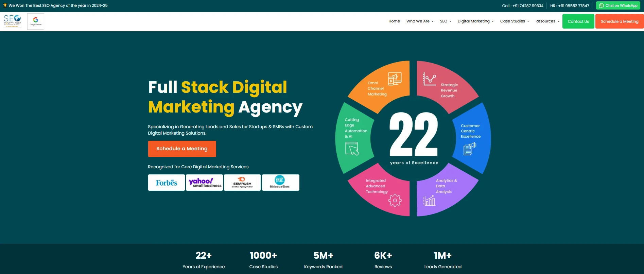Click the Omni Channel Marketing screen icon

pos(395,79)
